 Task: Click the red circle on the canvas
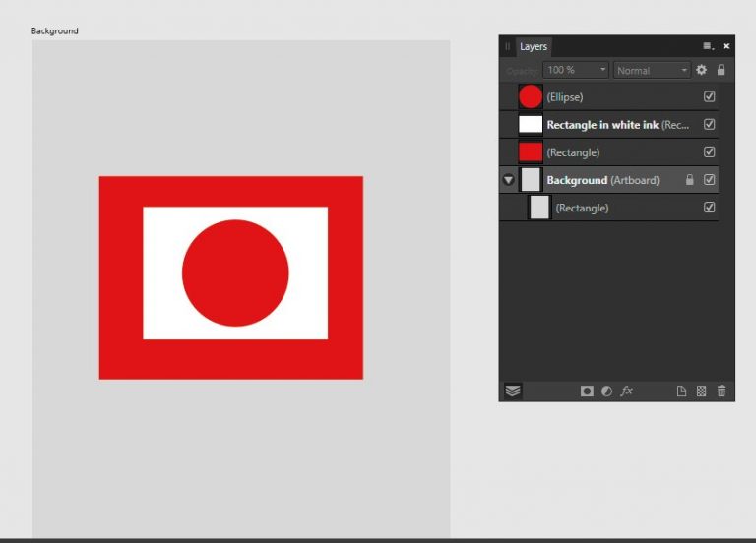point(235,273)
